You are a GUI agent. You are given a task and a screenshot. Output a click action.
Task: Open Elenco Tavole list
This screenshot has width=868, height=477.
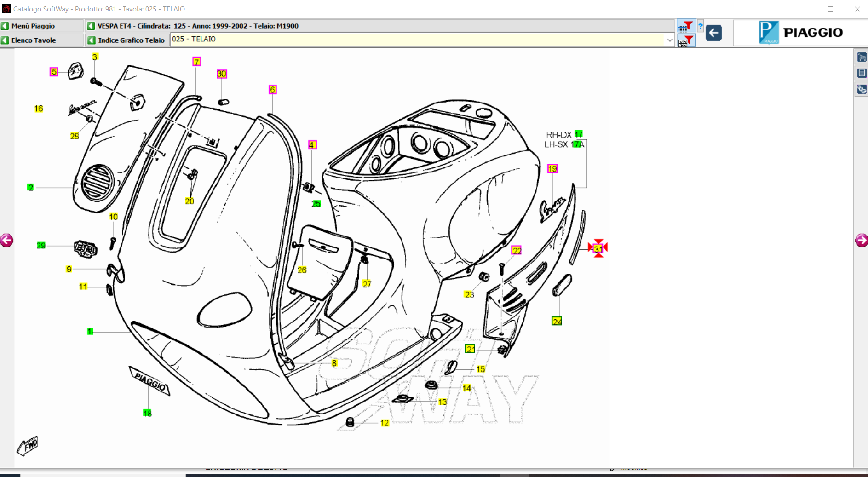[x=42, y=40]
